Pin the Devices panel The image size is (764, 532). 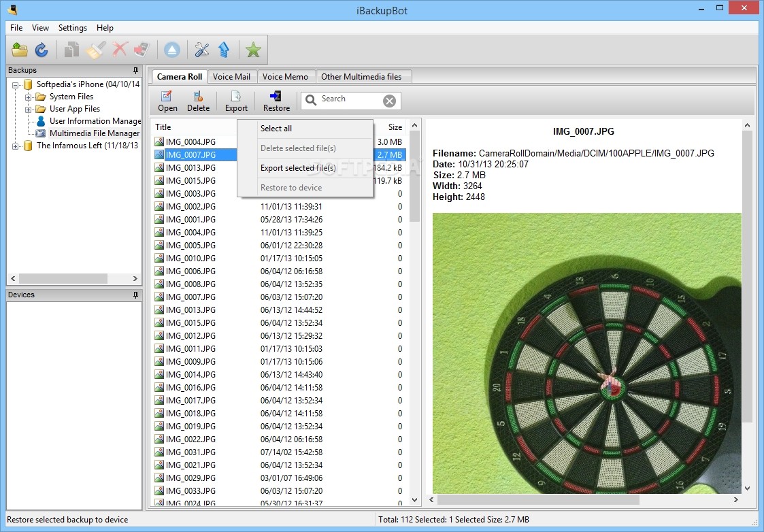135,295
